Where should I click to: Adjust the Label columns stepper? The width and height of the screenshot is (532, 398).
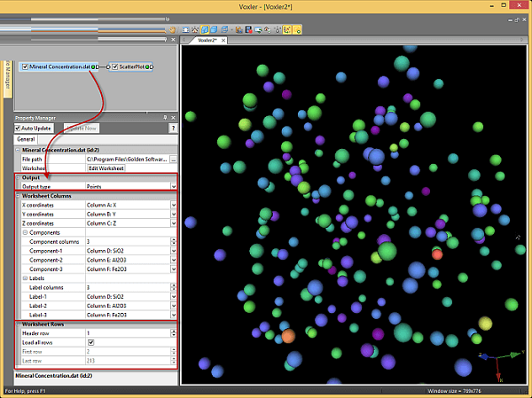pos(174,287)
